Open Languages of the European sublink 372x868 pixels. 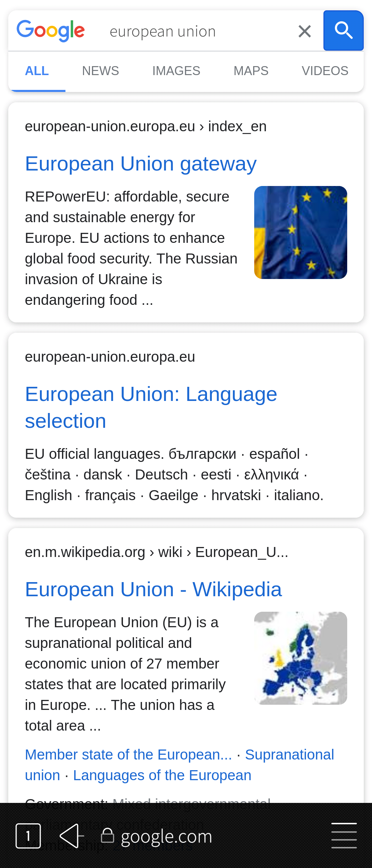click(162, 775)
